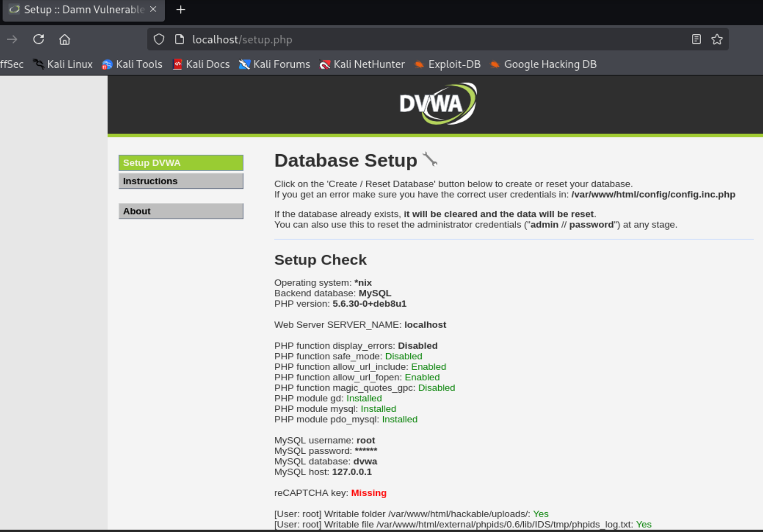
Task: Open the Kali NetHunter bookmark
Action: (x=362, y=64)
